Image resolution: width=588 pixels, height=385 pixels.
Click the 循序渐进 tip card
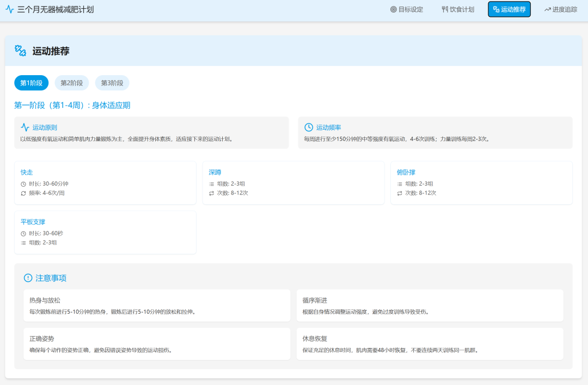click(430, 305)
